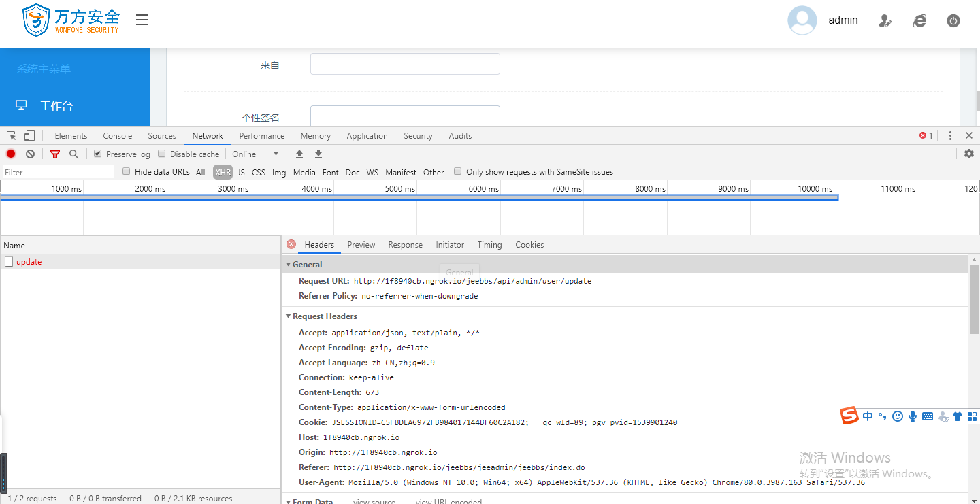
Task: Open the network search magnifier icon
Action: coord(73,154)
